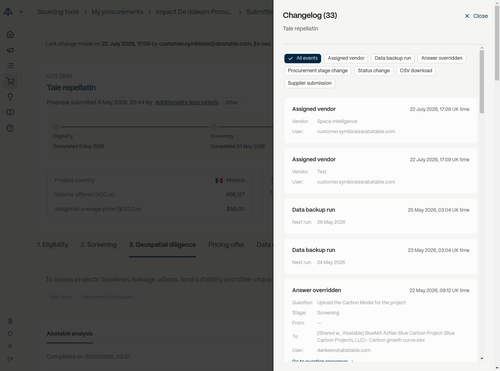
Task: Click the changelog scrollbar down arrow
Action: (x=482, y=358)
